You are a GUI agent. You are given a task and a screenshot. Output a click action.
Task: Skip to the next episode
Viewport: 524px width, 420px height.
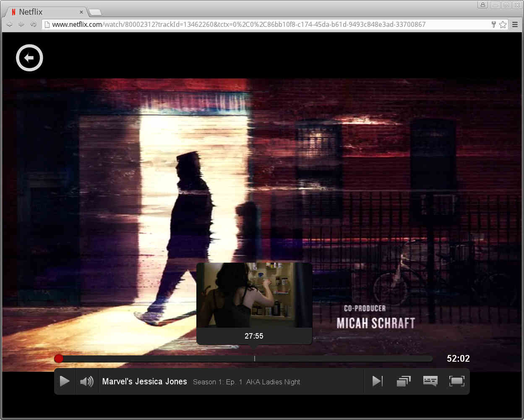point(378,381)
